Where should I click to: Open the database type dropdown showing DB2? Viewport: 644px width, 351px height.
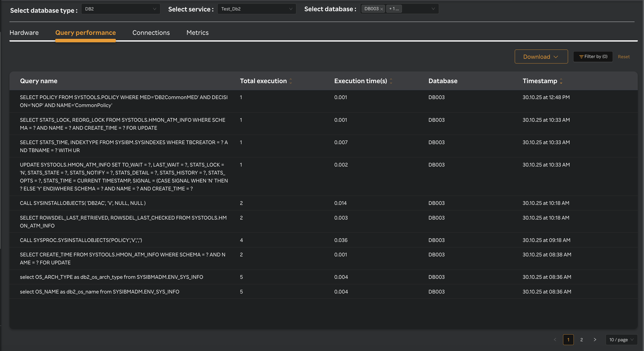coord(121,8)
